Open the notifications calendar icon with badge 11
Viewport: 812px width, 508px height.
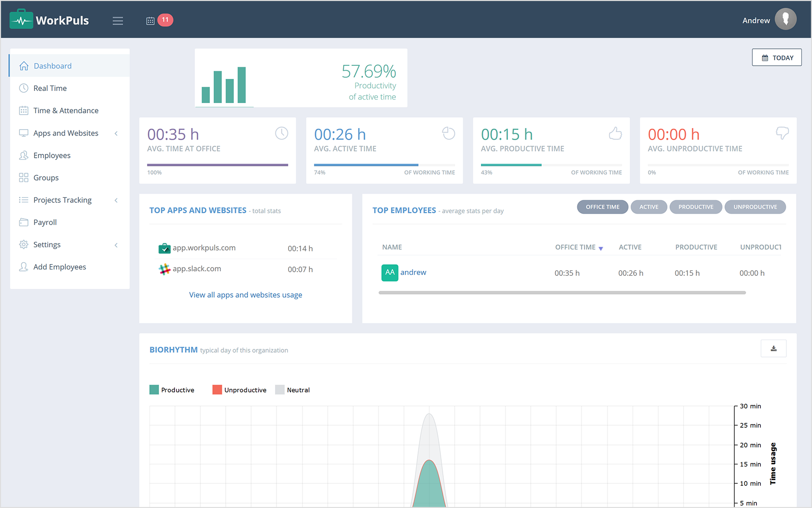point(149,20)
